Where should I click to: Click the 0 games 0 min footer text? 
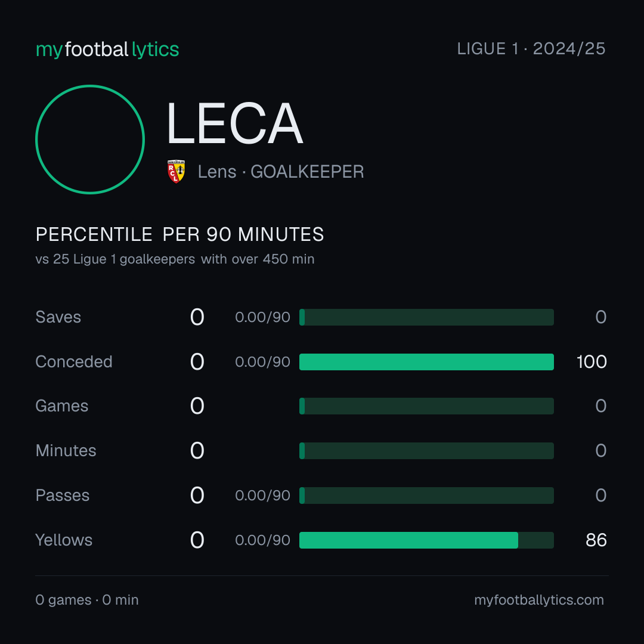coord(87,600)
